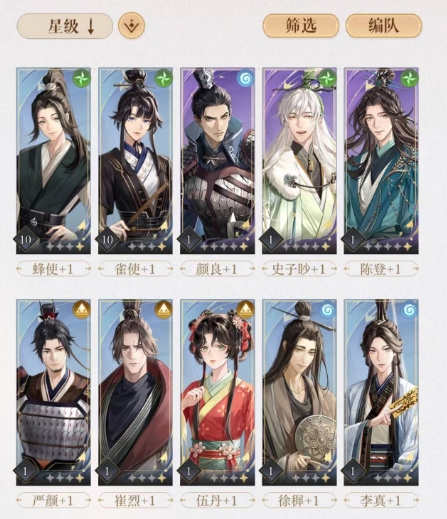Viewport: 447px width, 519px height.
Task: Open the 星级 sort dropdown
Action: click(65, 26)
